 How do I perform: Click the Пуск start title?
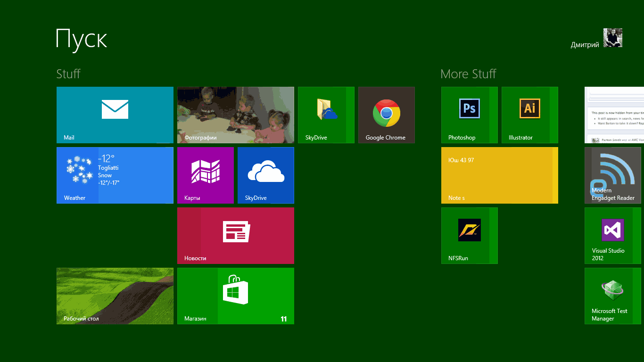(82, 39)
